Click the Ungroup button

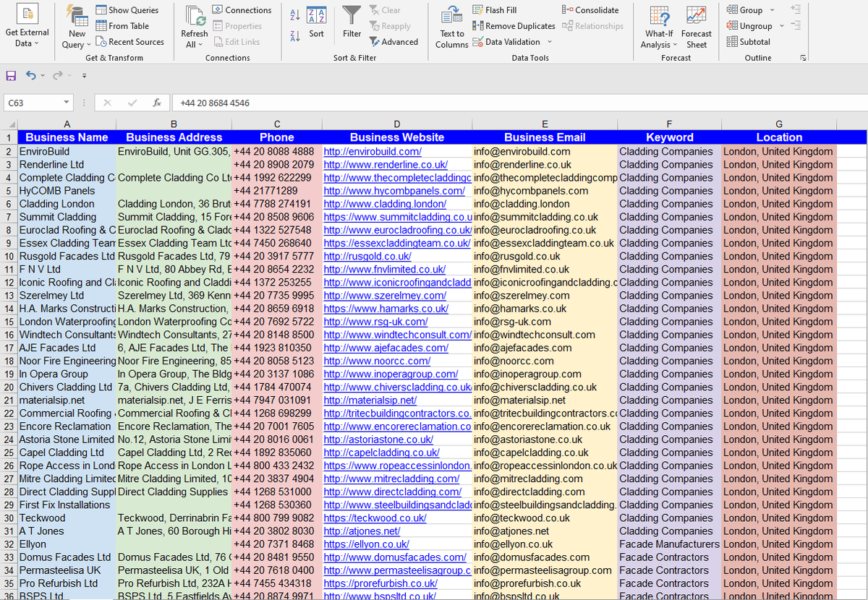[x=749, y=26]
